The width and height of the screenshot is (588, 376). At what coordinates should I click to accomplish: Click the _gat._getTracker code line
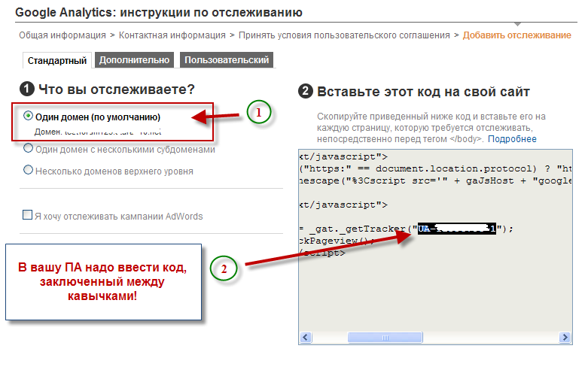click(x=406, y=229)
